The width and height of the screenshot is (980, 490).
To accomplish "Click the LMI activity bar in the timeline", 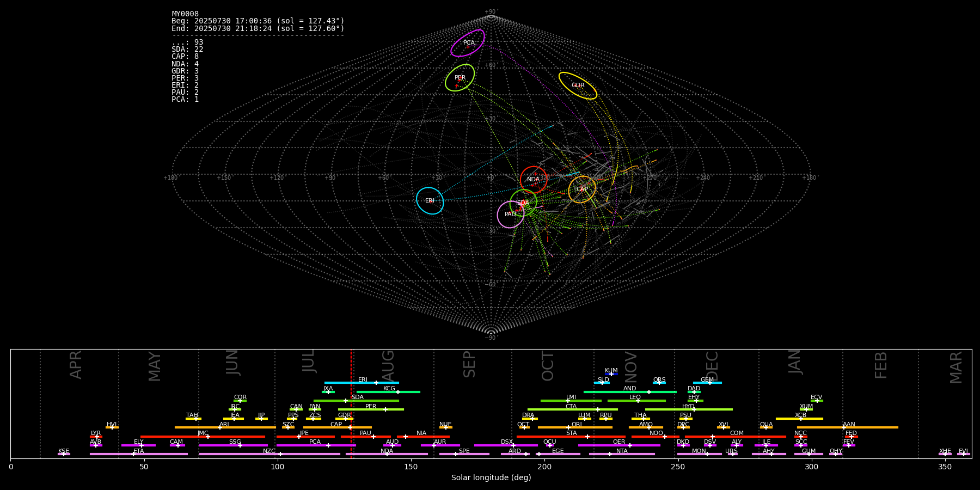I will pos(571,401).
